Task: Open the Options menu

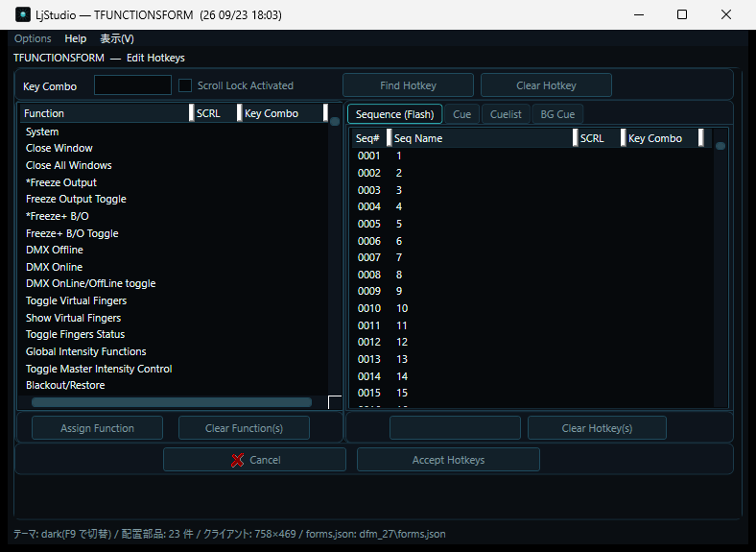Action: (x=33, y=38)
